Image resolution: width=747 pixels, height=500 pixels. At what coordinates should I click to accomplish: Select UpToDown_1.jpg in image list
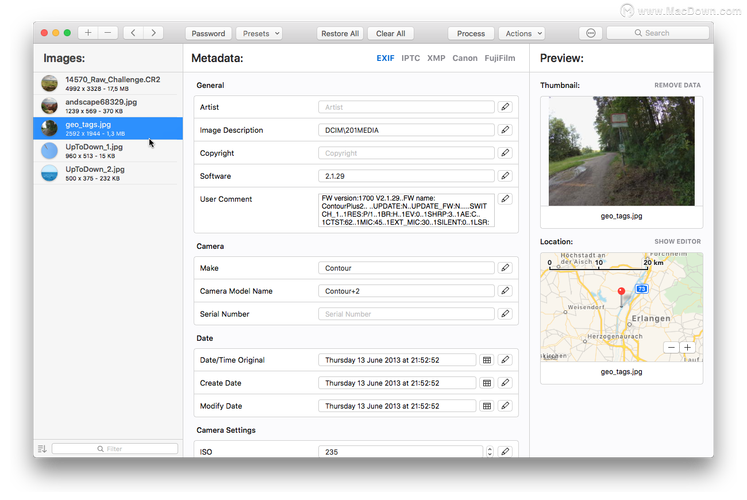(108, 150)
